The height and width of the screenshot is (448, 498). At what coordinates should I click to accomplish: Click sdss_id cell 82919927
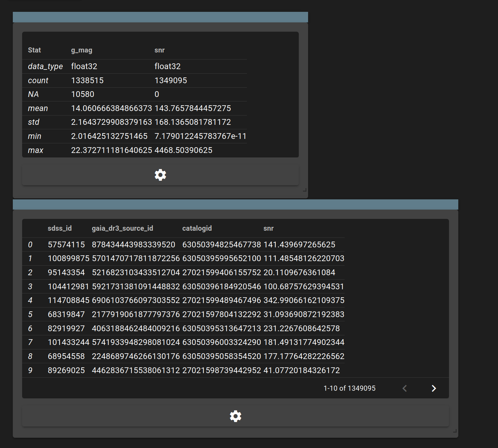[66, 328]
